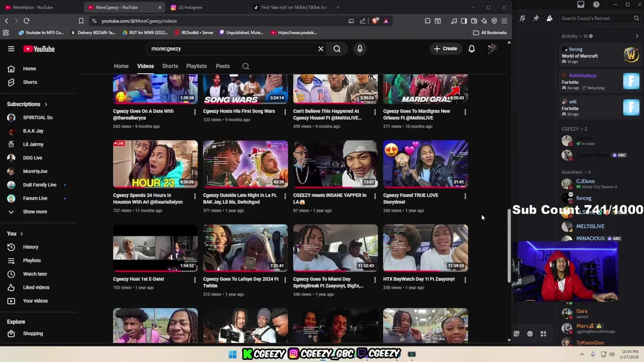Select the channel Videos tab
This screenshot has height=362, width=644.
[145, 66]
